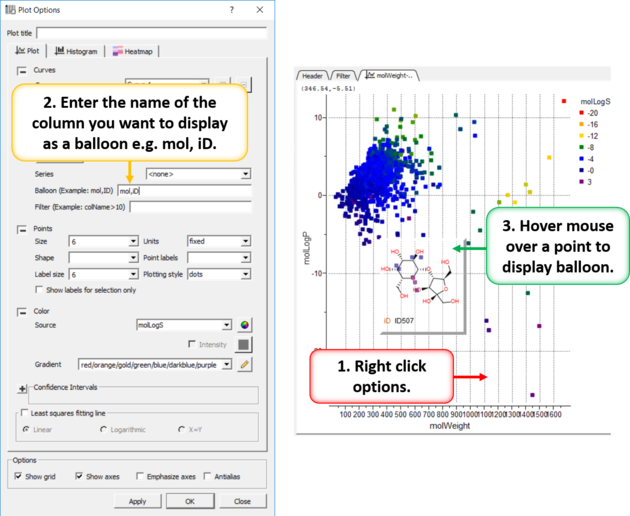The height and width of the screenshot is (516, 630).
Task: Collapse the Curves section
Action: 22,71
